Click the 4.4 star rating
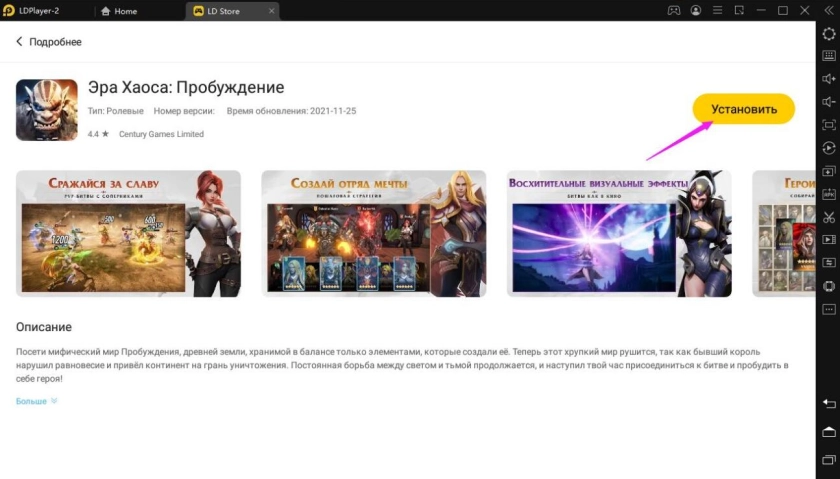Image resolution: width=840 pixels, height=479 pixels. pyautogui.click(x=98, y=134)
